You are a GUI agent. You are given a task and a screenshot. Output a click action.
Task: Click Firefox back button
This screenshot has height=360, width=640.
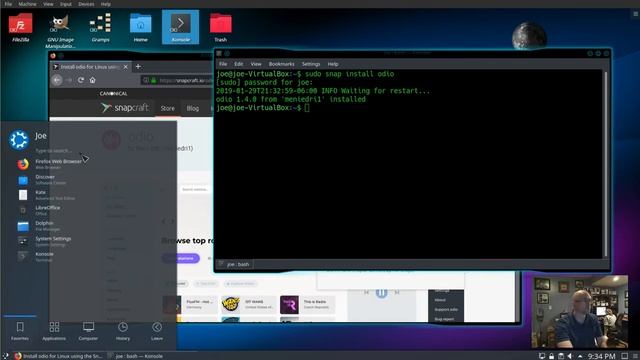tap(57, 80)
